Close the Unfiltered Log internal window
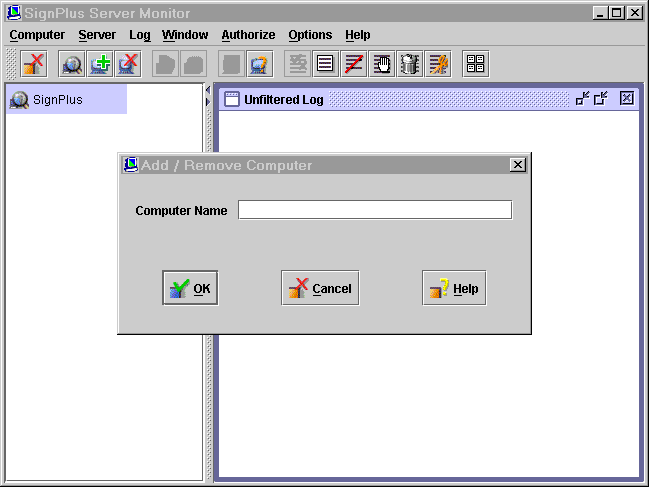This screenshot has width=650, height=488. 627,98
